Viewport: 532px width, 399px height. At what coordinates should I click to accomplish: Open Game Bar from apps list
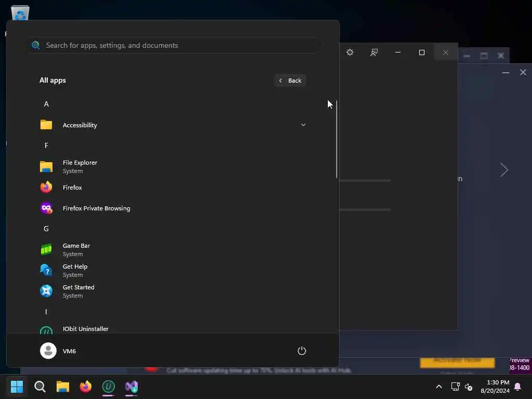[172, 250]
